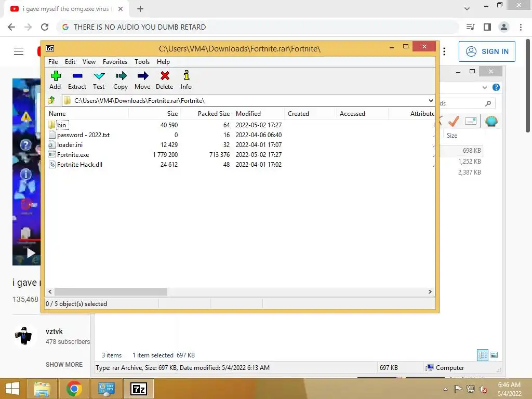Select the loader.ini file
Viewport: 532px width, 399px height.
coord(66,145)
